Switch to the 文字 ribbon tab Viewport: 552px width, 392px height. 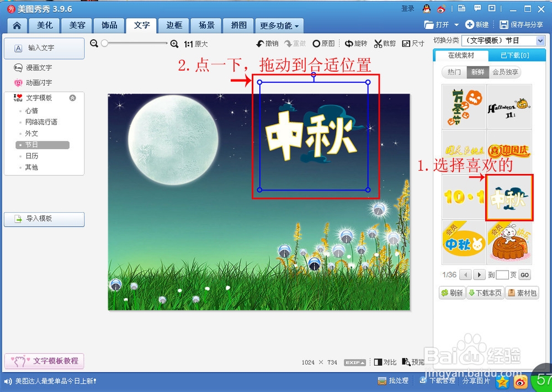(x=141, y=25)
